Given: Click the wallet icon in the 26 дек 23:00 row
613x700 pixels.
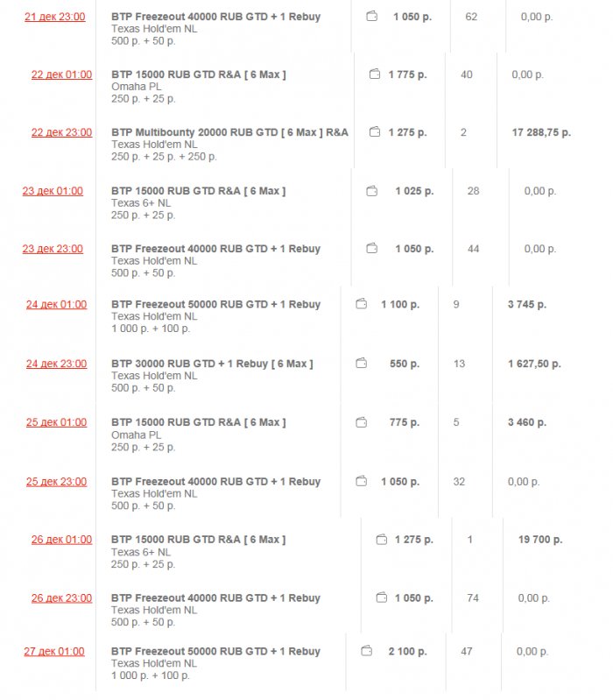Looking at the screenshot, I should click(381, 597).
